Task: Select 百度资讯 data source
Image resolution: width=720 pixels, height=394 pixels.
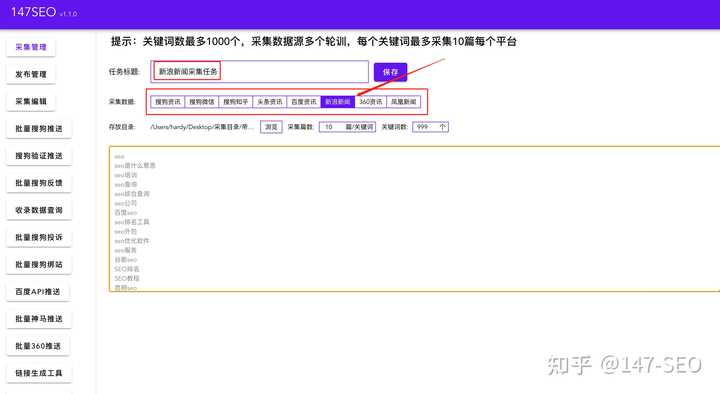Action: click(304, 101)
